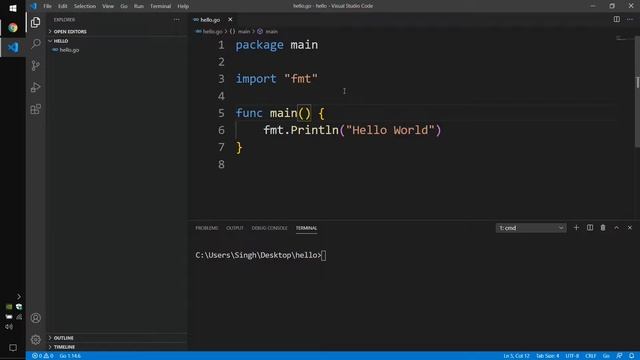This screenshot has height=360, width=640.
Task: Open the Go menu
Action: (x=124, y=6)
